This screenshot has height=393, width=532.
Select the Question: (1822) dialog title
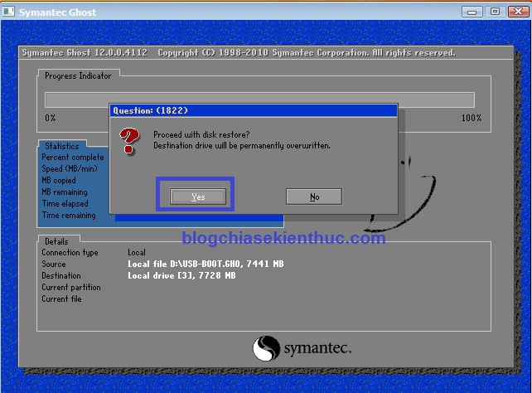[150, 110]
